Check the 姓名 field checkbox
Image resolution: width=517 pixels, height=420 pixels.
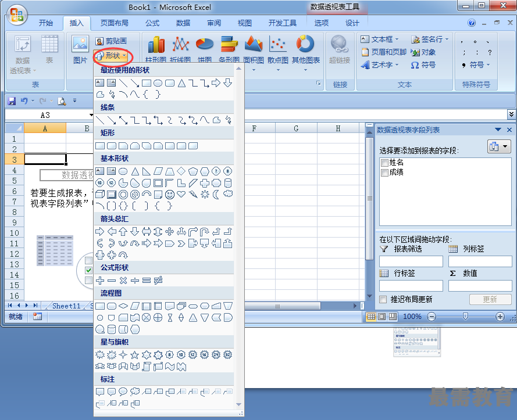(x=384, y=163)
